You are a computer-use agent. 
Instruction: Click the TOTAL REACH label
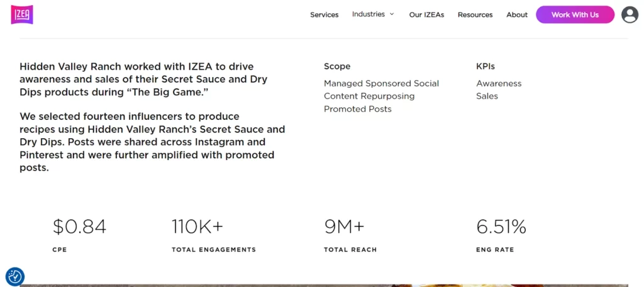point(350,250)
